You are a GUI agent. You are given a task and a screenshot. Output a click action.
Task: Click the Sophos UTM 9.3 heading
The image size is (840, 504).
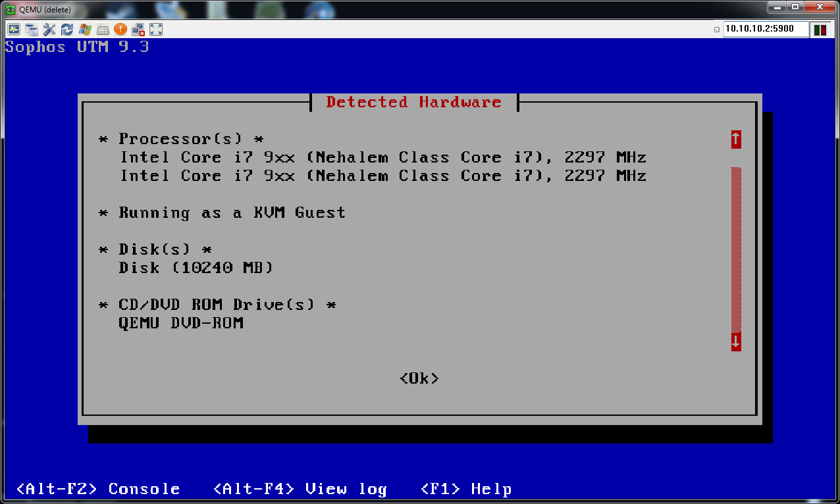tap(77, 47)
